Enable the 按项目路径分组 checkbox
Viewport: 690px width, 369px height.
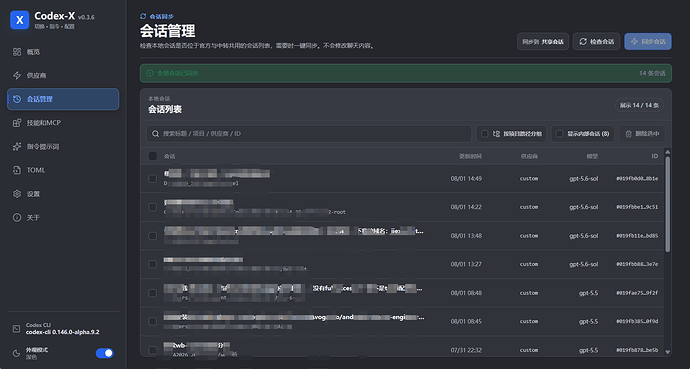(484, 134)
